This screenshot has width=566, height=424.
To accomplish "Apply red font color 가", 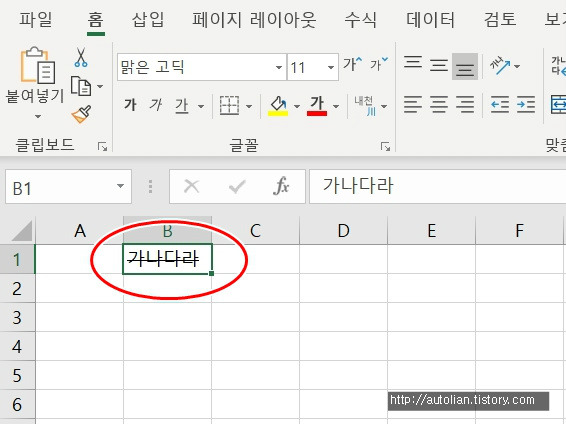I will tap(317, 106).
